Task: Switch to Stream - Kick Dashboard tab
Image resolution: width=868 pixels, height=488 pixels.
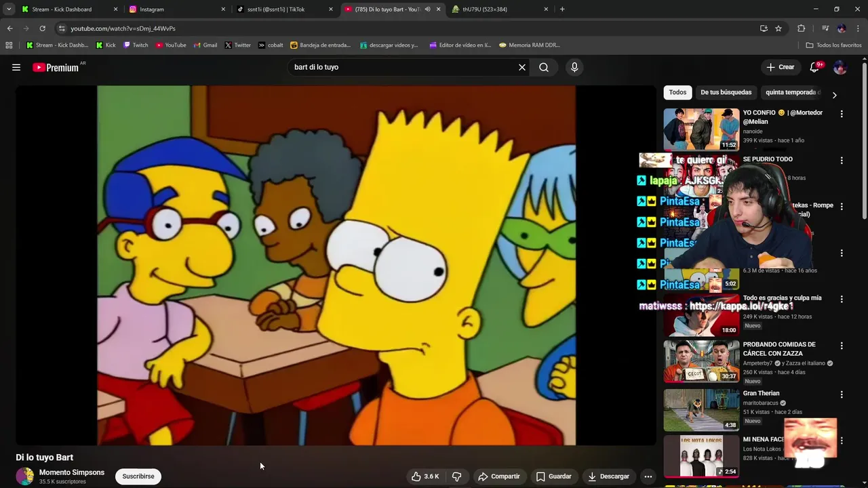Action: coord(68,9)
